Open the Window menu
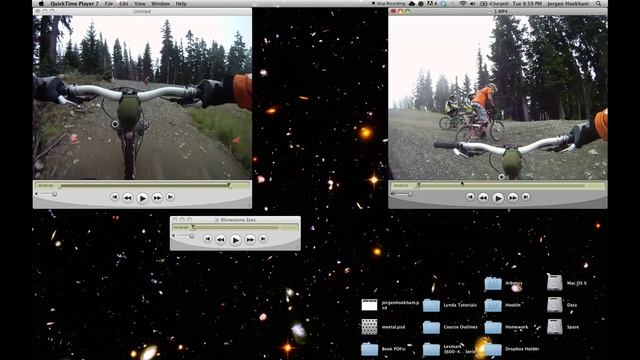Screen dimensions: 640x360 pos(160,4)
